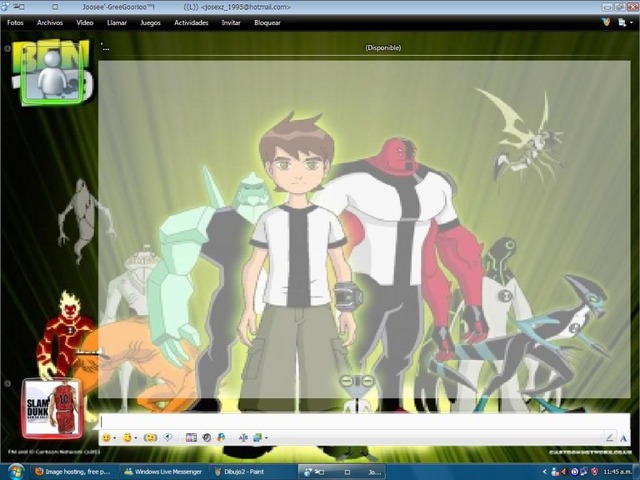Select the winks icon in toolbar
Viewport: 640px width, 480px height.
click(127, 438)
